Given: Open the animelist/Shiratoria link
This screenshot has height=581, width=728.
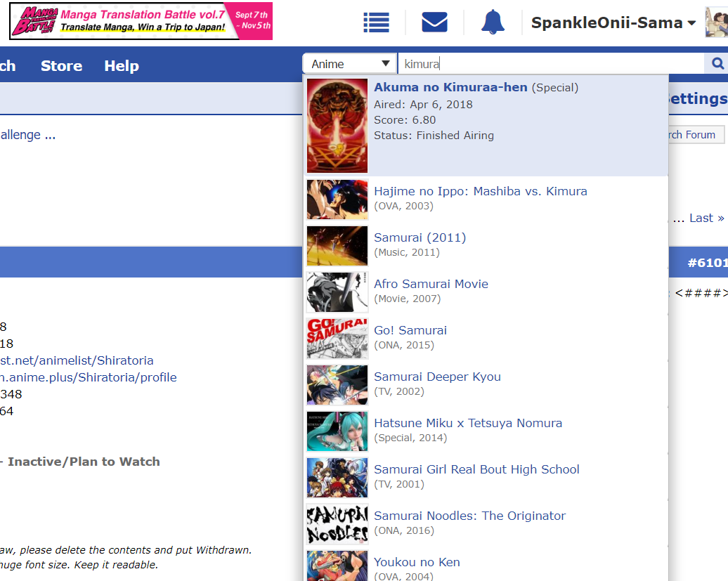Looking at the screenshot, I should 77,360.
